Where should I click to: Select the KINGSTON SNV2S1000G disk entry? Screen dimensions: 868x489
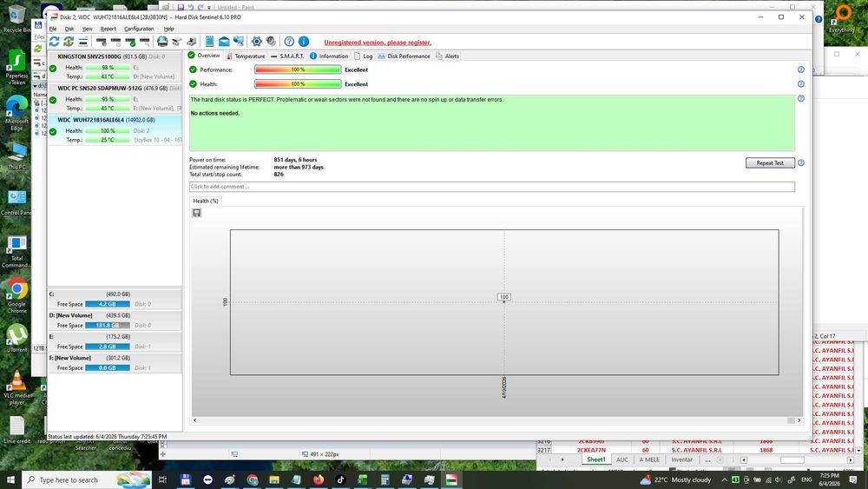coord(115,67)
